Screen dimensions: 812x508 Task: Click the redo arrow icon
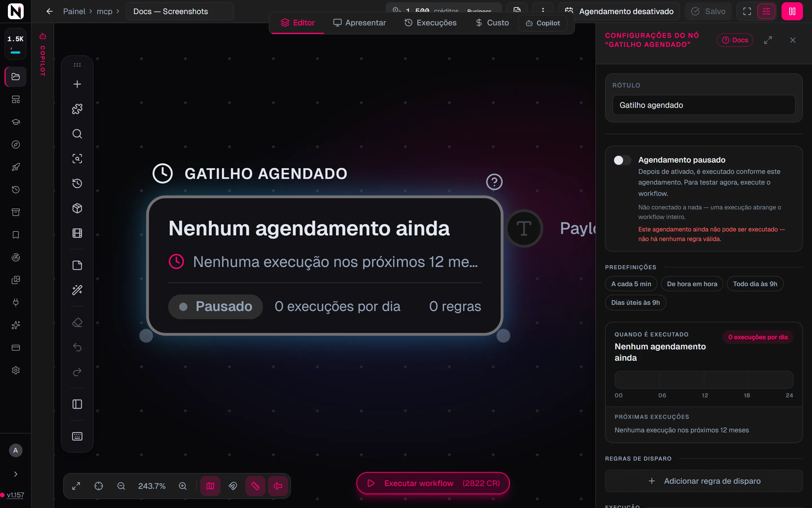pos(77,372)
